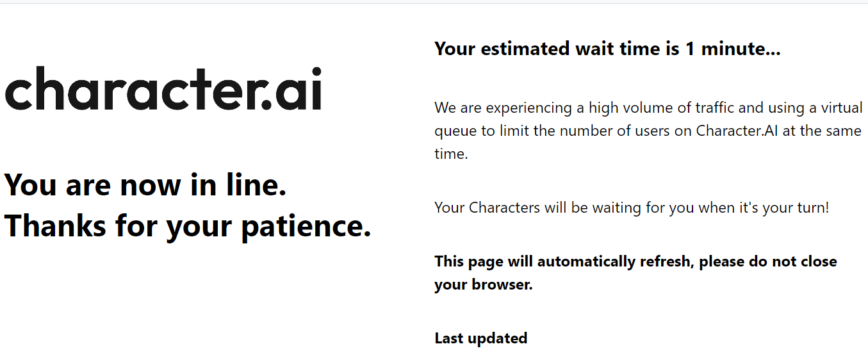Click the "your browser." bold text
The width and height of the screenshot is (868, 360).
click(484, 284)
